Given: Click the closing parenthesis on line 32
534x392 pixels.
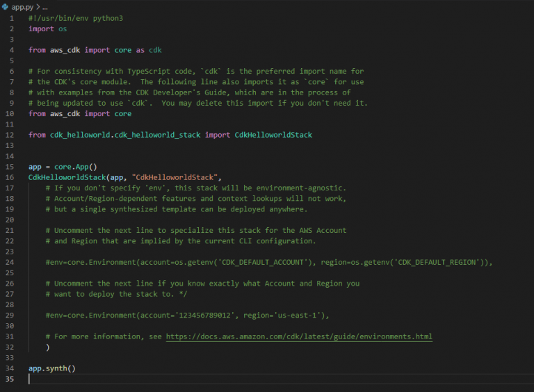Looking at the screenshot, I should point(48,347).
